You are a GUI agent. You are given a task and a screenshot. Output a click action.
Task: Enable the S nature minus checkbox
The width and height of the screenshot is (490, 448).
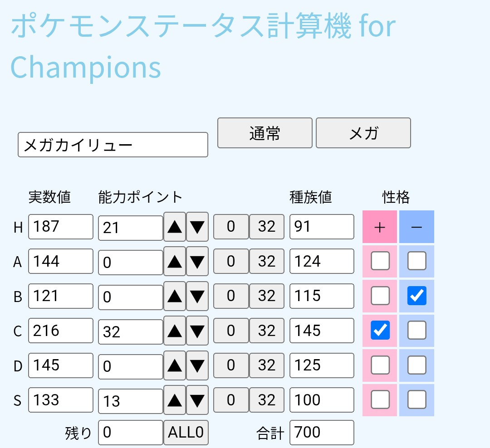coord(416,399)
